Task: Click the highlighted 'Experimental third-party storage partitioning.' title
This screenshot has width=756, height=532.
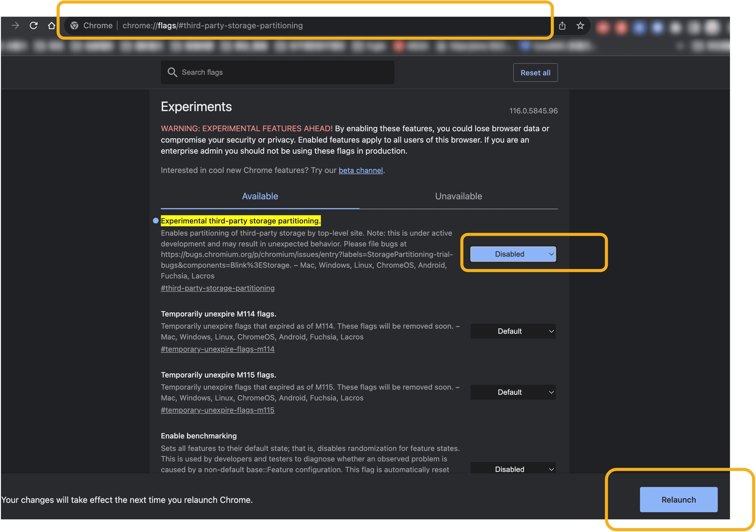Action: coord(240,221)
